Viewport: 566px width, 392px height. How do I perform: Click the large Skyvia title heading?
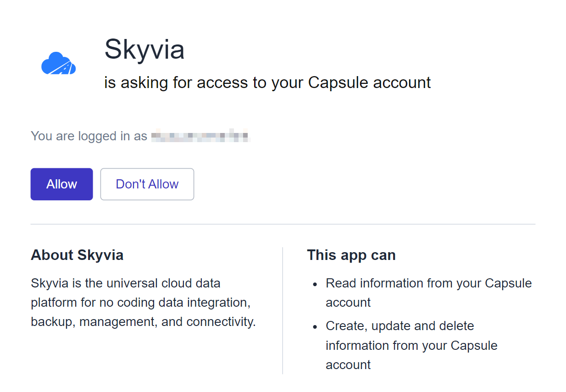point(144,49)
